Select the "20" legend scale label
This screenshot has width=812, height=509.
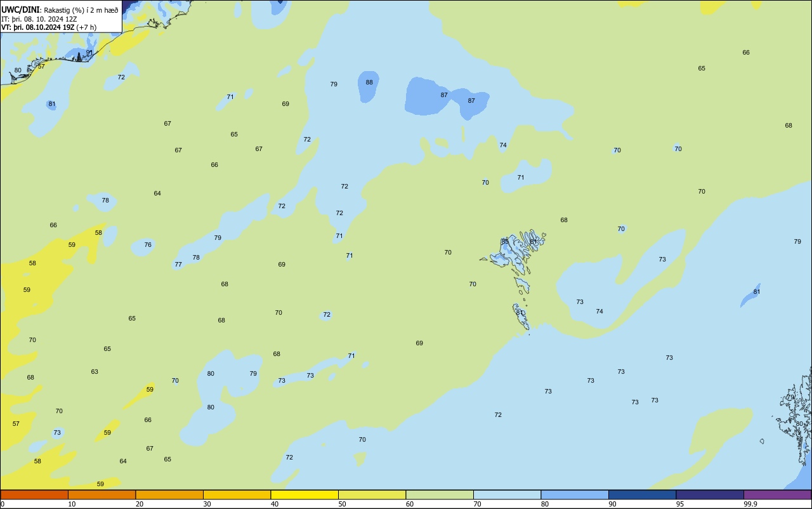140,504
